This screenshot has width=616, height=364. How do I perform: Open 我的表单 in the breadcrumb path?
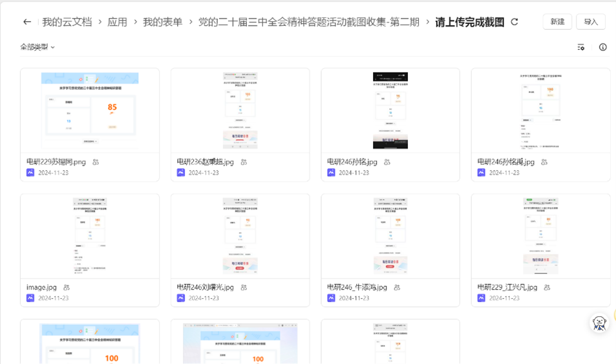pos(162,22)
